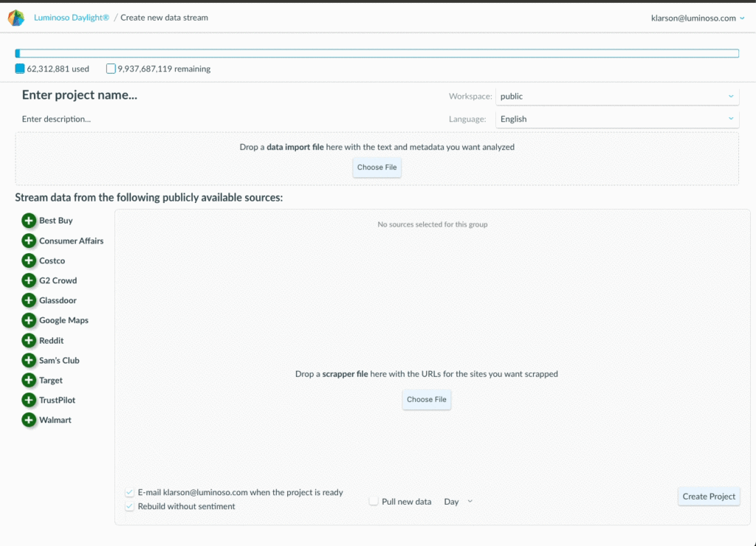Open the Day frequency dropdown
The width and height of the screenshot is (756, 546).
pos(458,502)
